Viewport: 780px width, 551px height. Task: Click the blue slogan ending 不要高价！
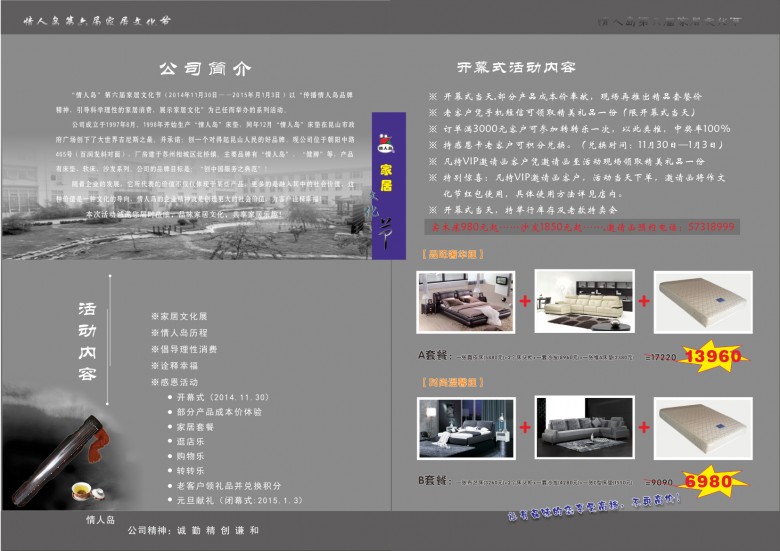(593, 505)
